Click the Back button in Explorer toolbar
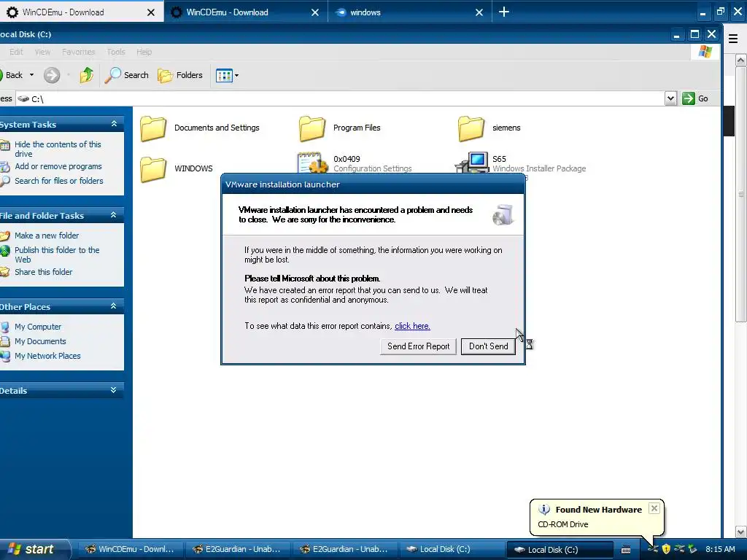Viewport: 747px width, 560px height. pyautogui.click(x=12, y=75)
